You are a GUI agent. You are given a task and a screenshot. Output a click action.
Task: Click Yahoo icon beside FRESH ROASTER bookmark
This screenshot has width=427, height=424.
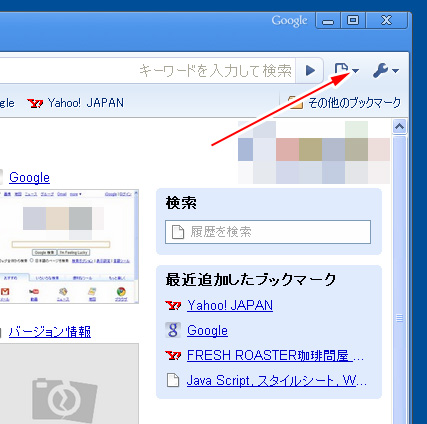(x=173, y=356)
